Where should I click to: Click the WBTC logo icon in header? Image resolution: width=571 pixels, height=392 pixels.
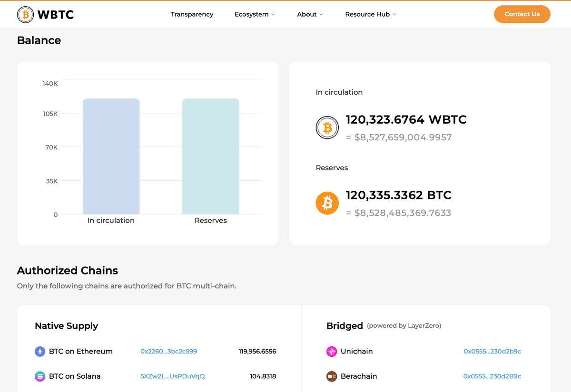pyautogui.click(x=26, y=15)
